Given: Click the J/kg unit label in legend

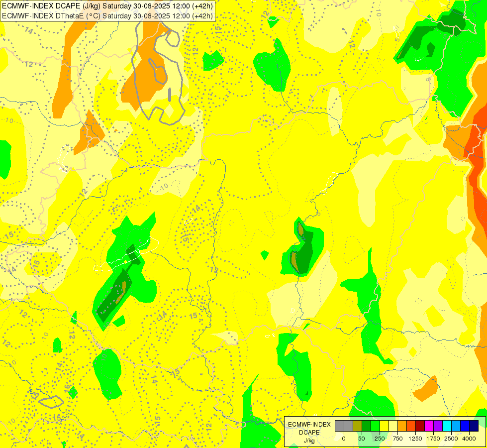Looking at the screenshot, I should point(309,441).
